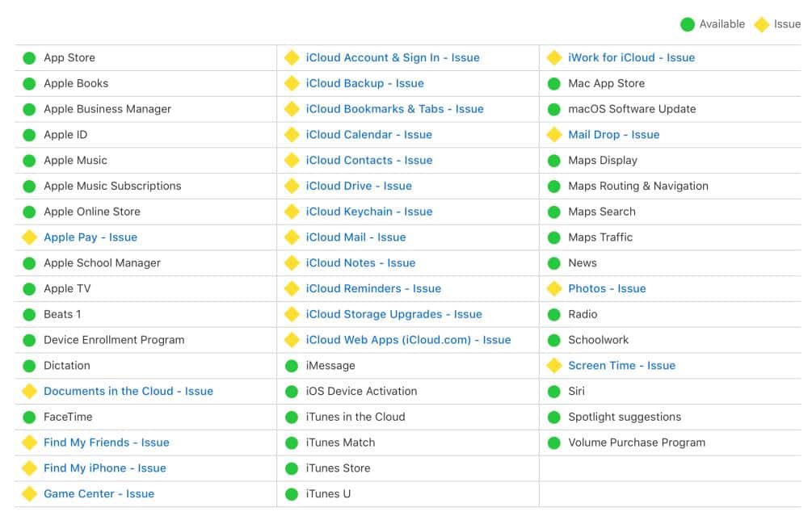This screenshot has height=516, width=812.
Task: Select the Dictation service text
Action: [67, 365]
